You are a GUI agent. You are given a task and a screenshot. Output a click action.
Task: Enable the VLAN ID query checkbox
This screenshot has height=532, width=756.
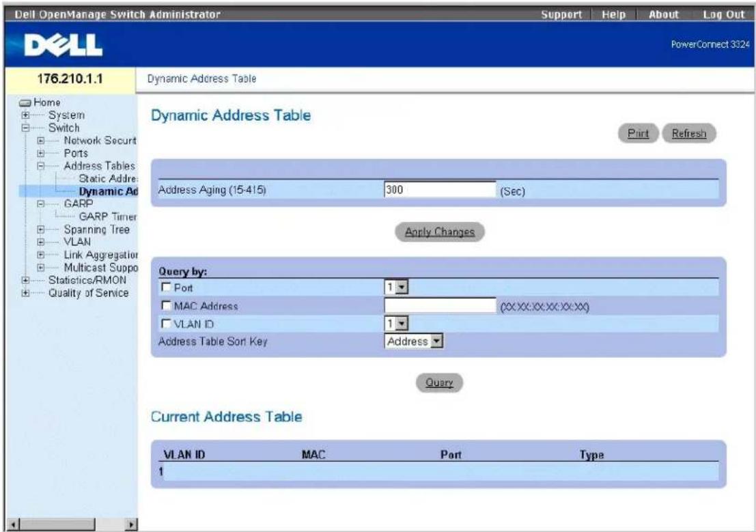(x=166, y=323)
